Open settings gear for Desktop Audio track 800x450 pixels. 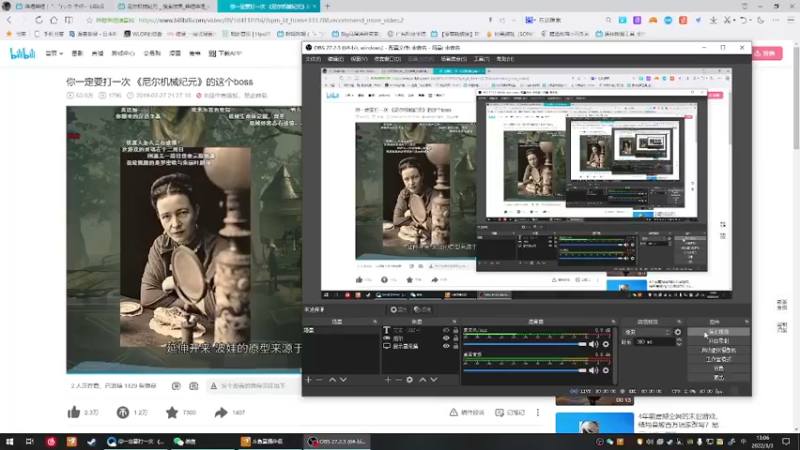(x=606, y=370)
